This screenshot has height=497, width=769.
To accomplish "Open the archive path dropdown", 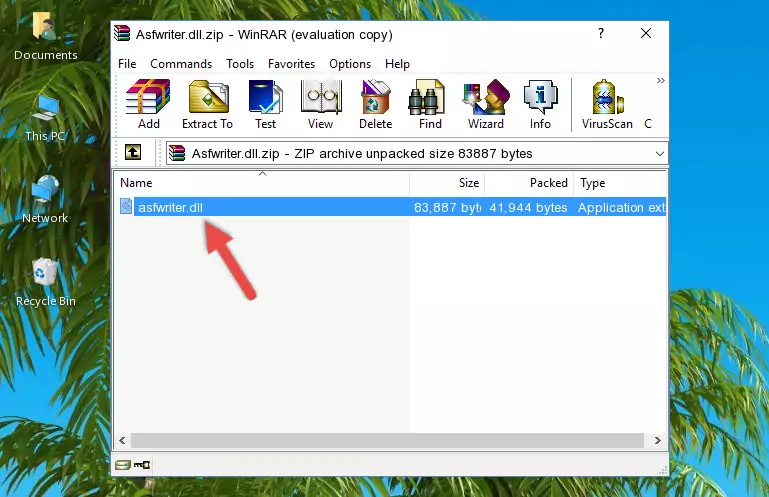I will point(660,154).
